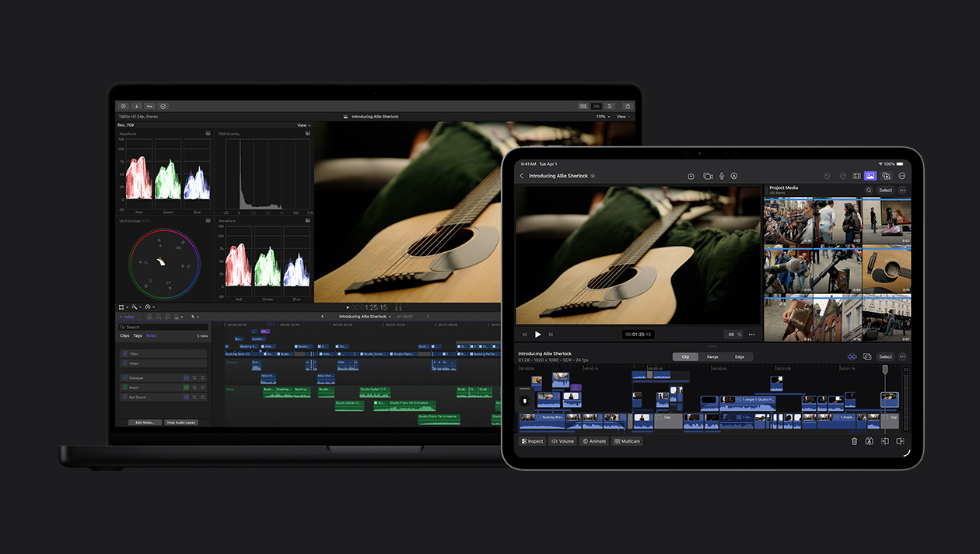Open Project Media search magnifier
The width and height of the screenshot is (980, 554).
[870, 189]
